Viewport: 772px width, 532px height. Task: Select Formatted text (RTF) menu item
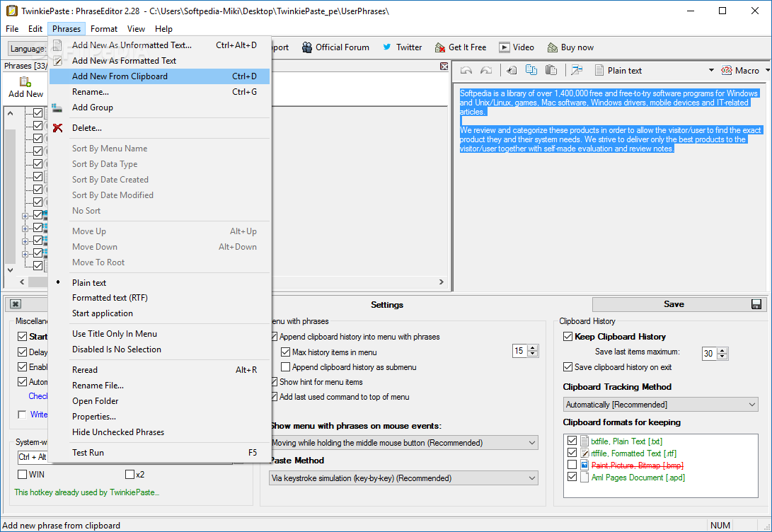pos(159,298)
